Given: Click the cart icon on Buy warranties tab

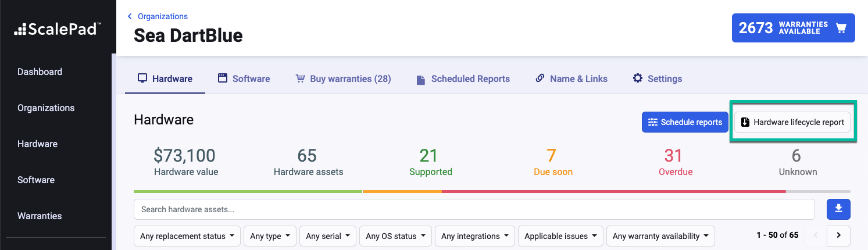Looking at the screenshot, I should coord(300,78).
